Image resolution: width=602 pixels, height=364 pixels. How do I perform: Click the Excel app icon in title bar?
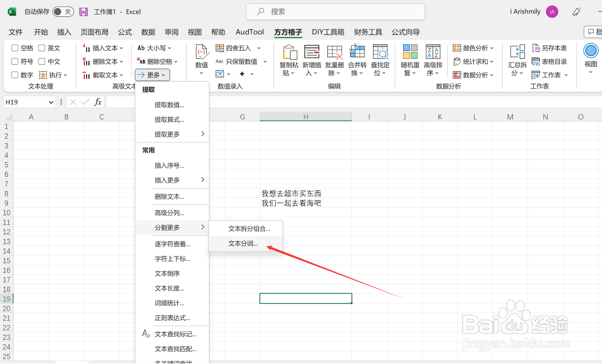click(12, 12)
